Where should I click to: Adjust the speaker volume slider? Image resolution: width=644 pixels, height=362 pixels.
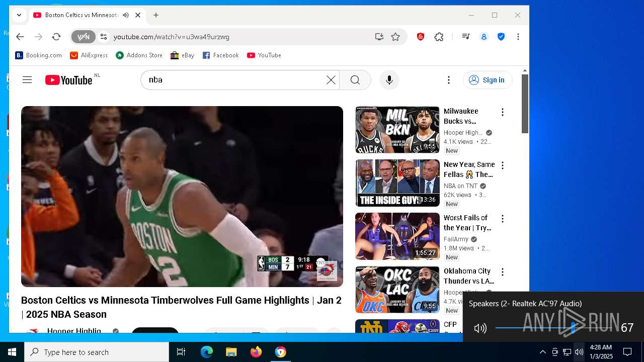(x=555, y=328)
